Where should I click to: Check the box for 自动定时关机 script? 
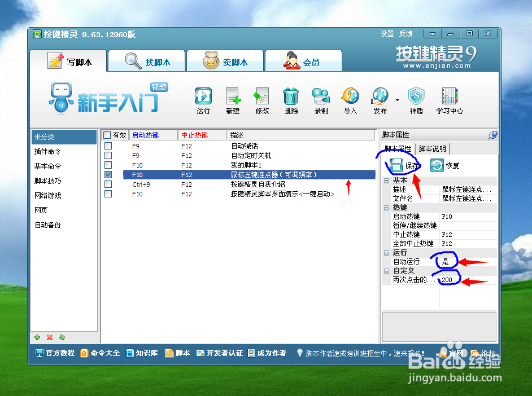click(x=108, y=156)
